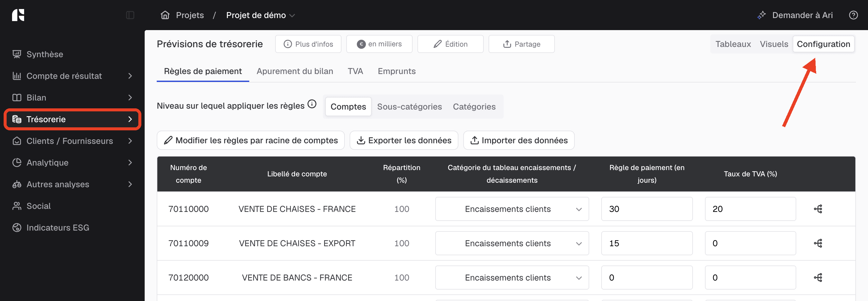Click the Édition button

click(450, 44)
